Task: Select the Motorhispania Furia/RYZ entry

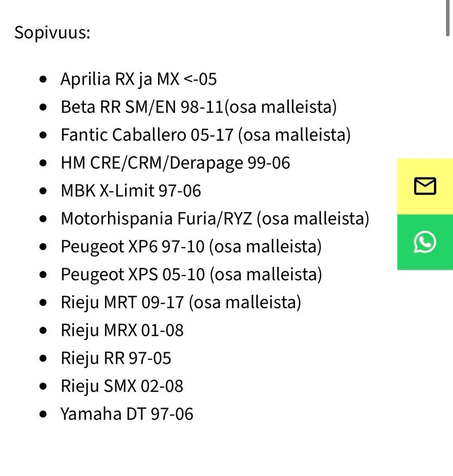Action: click(x=215, y=219)
